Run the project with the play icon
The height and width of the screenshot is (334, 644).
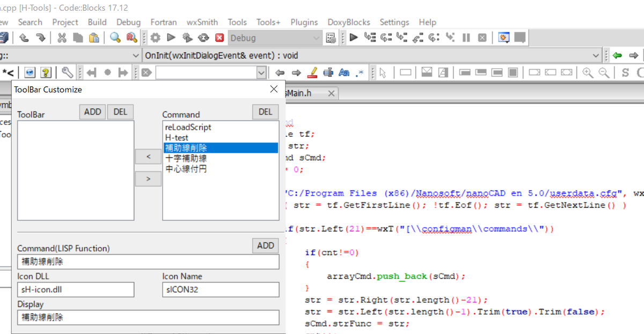coord(171,38)
